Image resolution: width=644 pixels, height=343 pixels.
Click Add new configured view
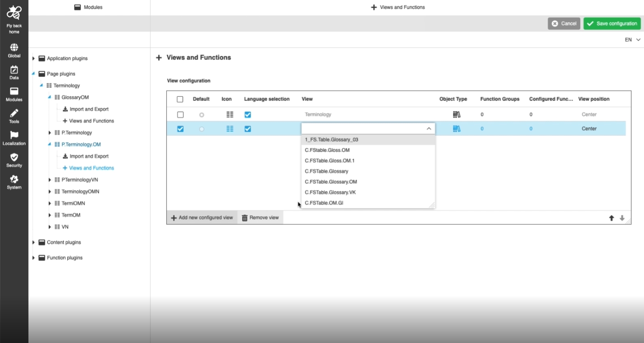202,218
